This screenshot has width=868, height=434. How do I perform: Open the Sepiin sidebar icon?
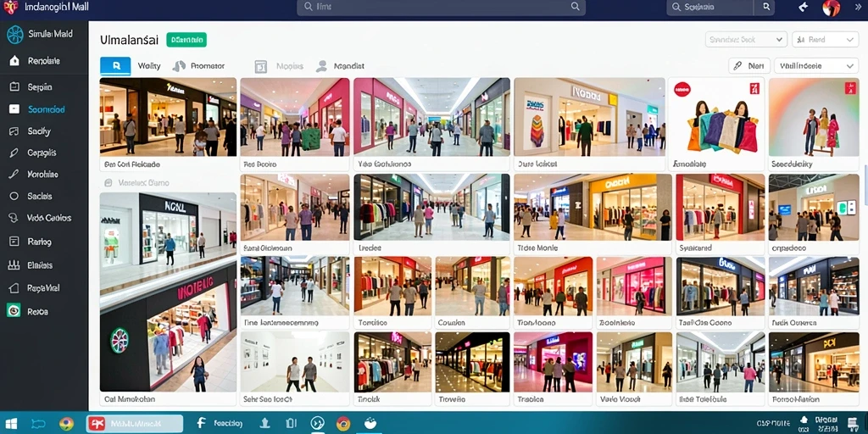coord(15,87)
